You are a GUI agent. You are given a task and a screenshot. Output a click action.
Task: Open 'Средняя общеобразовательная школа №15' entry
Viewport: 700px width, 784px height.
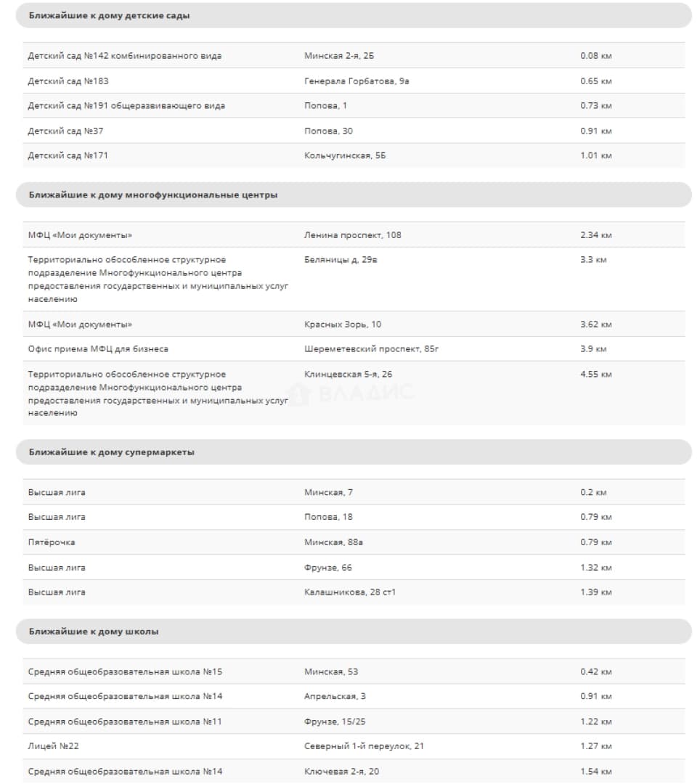coord(125,671)
